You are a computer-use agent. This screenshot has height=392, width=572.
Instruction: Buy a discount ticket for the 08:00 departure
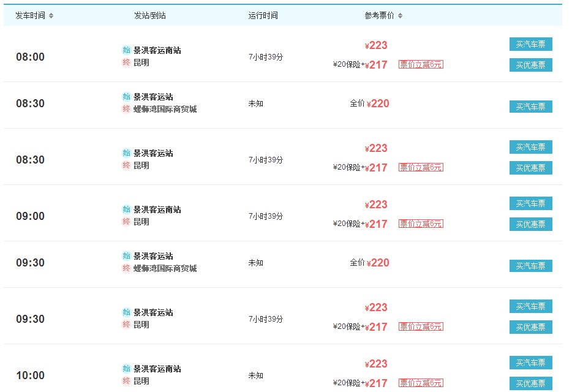click(x=531, y=65)
